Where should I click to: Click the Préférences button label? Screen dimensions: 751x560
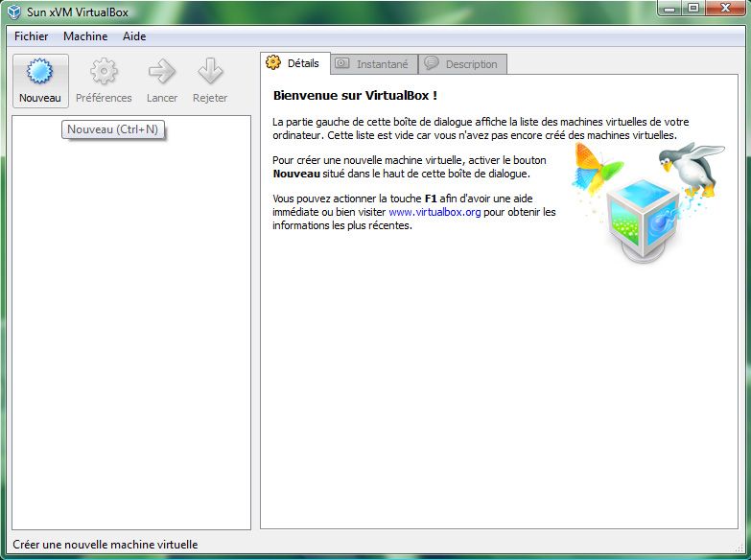tap(104, 98)
